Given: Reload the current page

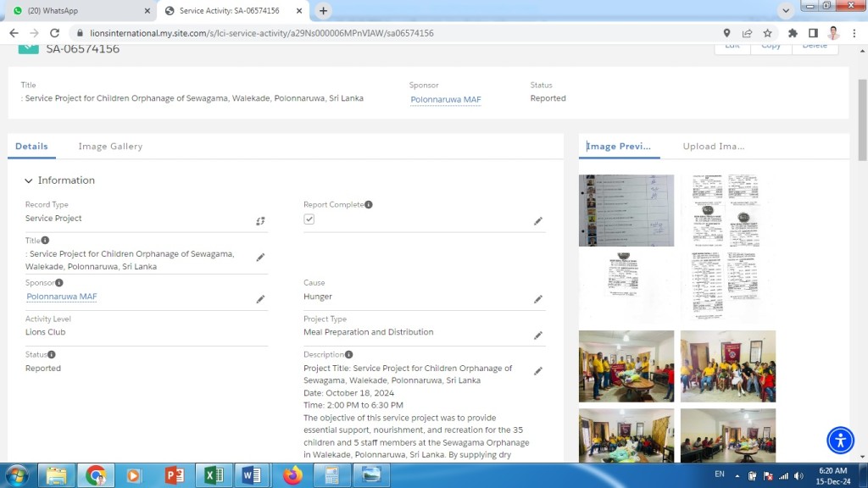Looking at the screenshot, I should [x=54, y=33].
